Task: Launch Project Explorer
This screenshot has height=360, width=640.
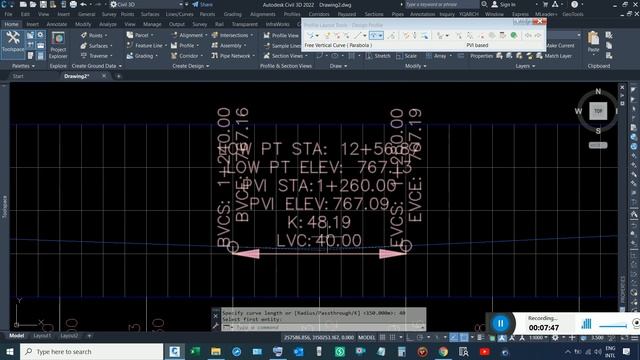Action: point(58,45)
